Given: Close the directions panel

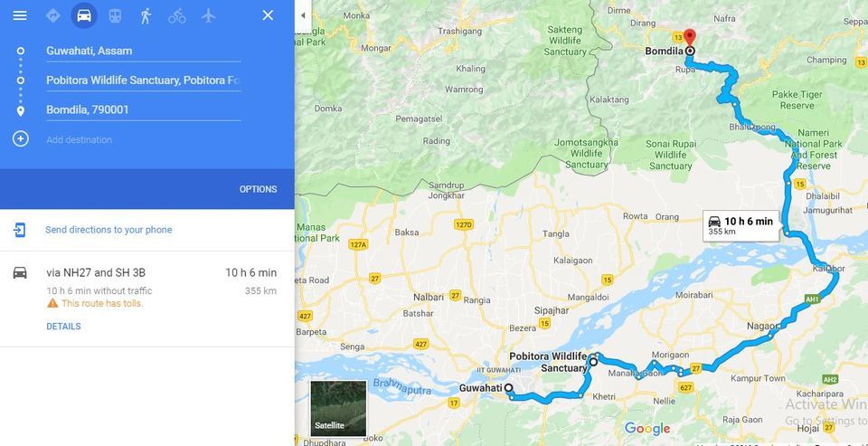Looking at the screenshot, I should pyautogui.click(x=268, y=15).
